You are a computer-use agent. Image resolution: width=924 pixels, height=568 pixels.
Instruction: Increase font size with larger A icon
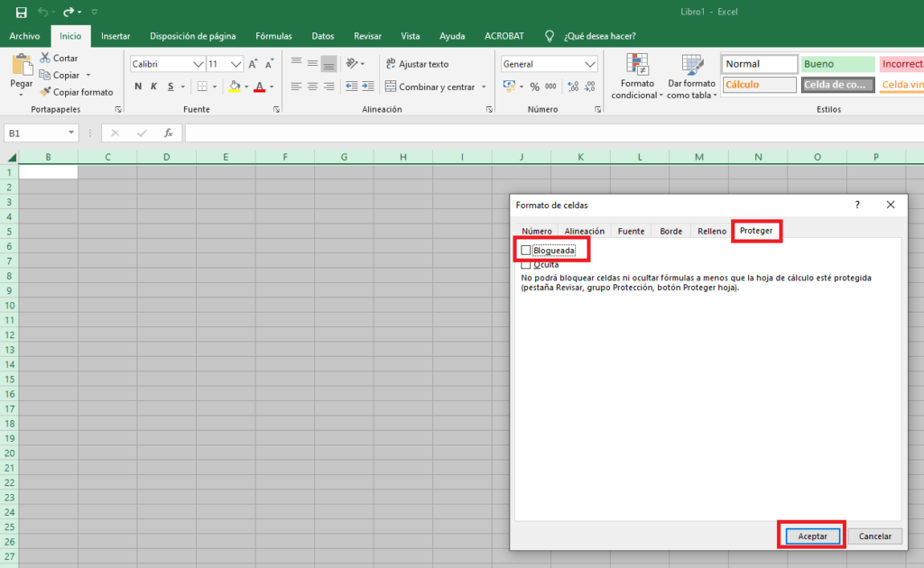[x=254, y=64]
